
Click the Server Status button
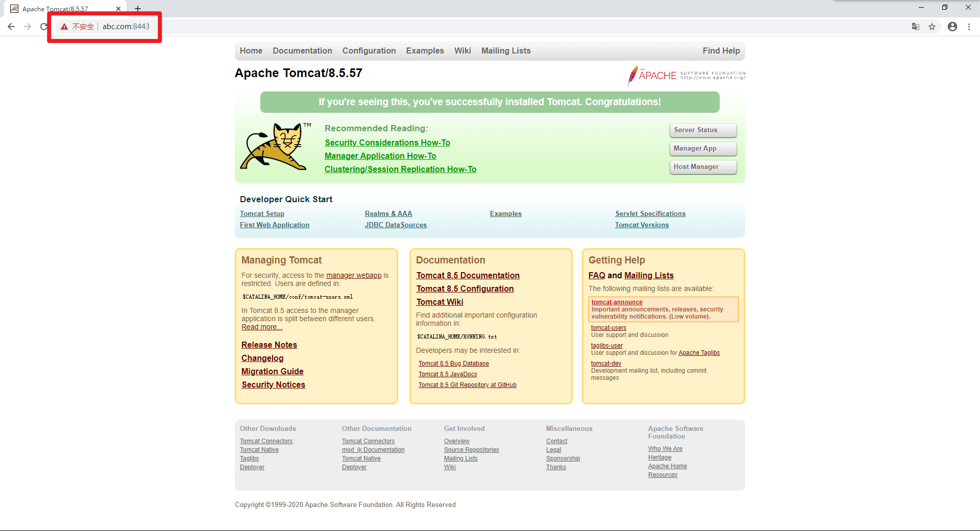(703, 130)
